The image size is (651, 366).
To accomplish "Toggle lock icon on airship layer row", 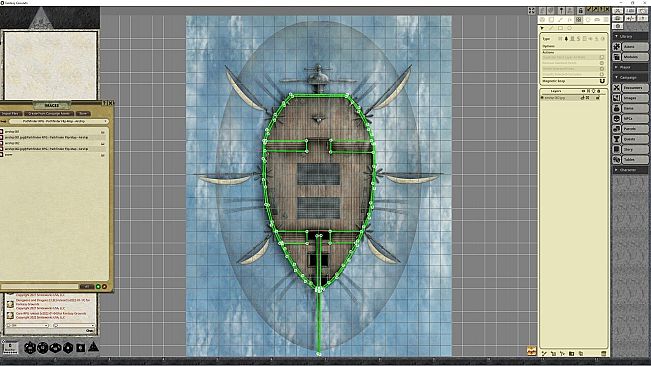I will tap(598, 98).
